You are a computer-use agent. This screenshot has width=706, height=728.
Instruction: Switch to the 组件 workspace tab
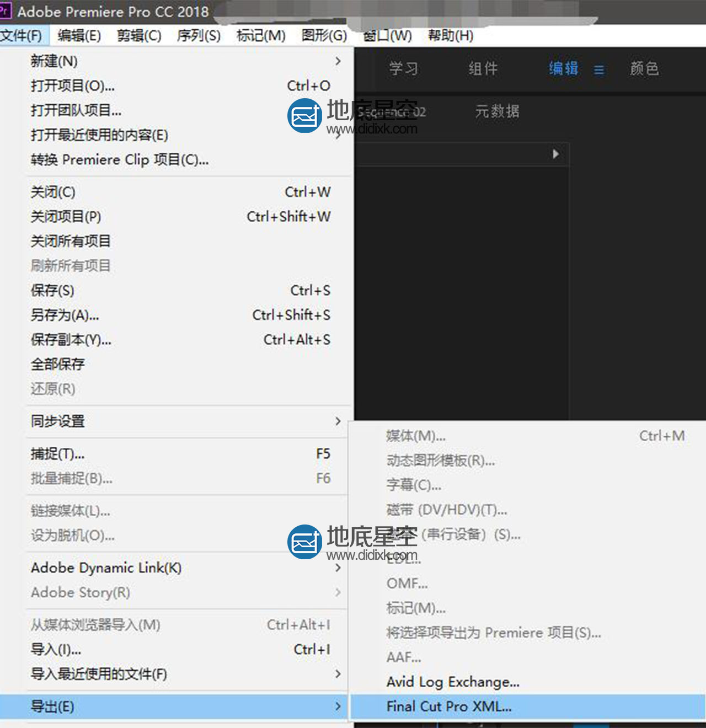pyautogui.click(x=483, y=69)
